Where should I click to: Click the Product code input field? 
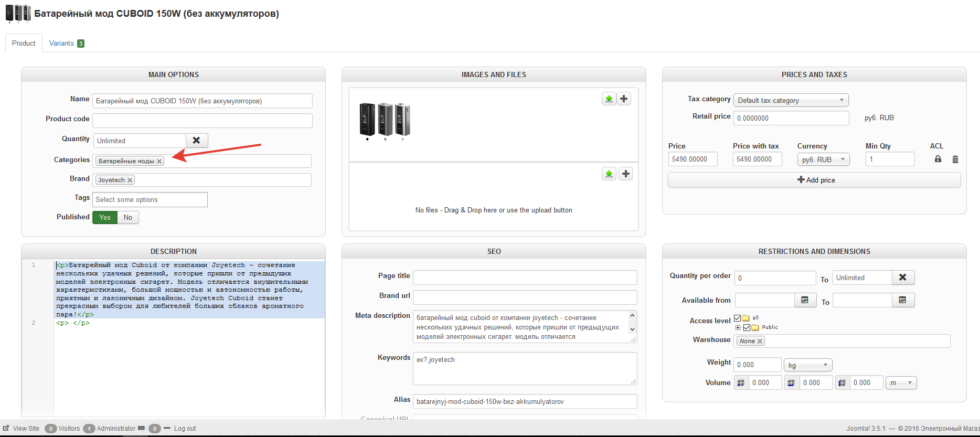203,121
